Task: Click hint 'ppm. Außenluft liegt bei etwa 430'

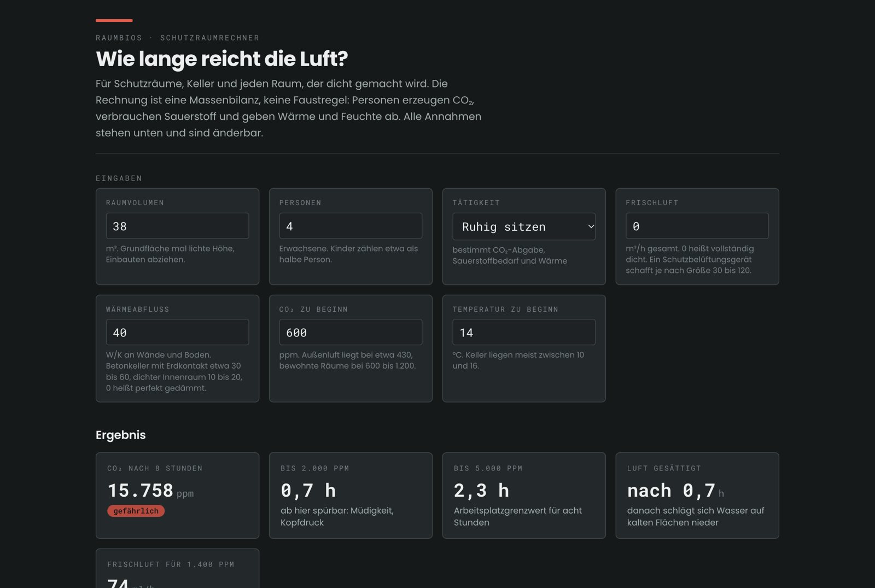Action: click(346, 355)
